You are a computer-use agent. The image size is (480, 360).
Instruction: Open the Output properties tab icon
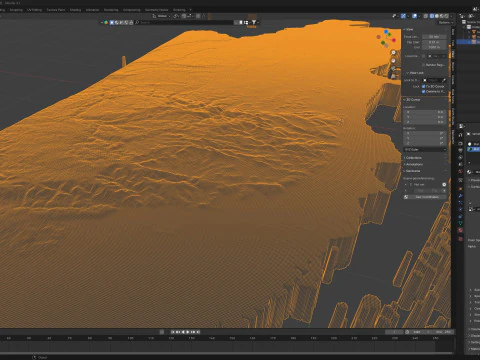point(460,151)
